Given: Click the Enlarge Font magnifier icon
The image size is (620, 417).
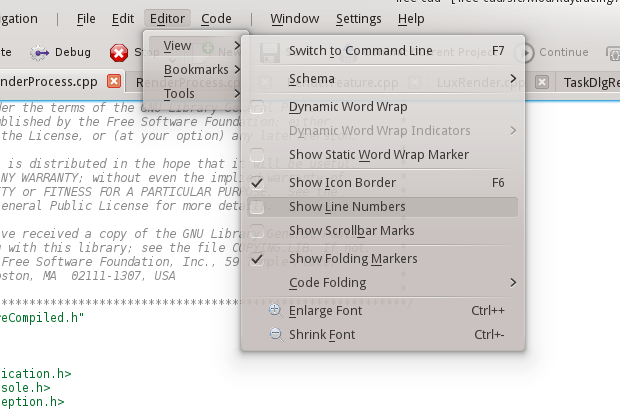Looking at the screenshot, I should (276, 311).
